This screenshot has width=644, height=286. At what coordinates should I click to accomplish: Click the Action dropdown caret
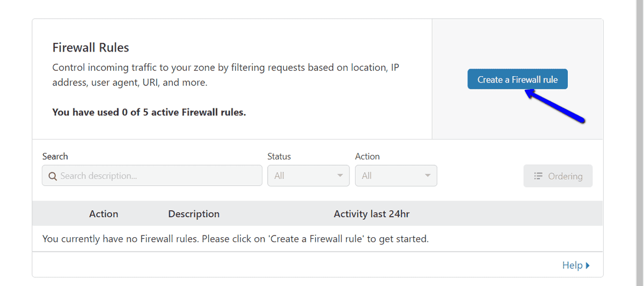coord(428,175)
